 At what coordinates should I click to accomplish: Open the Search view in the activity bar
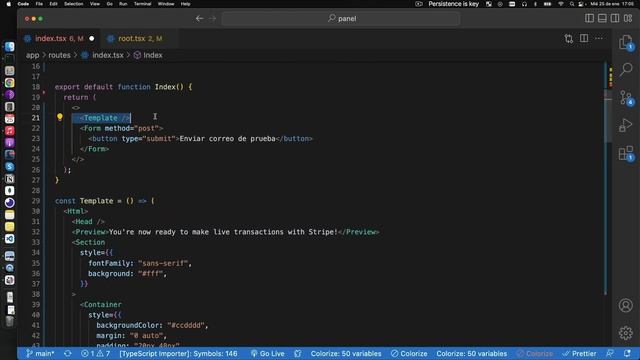[626, 69]
